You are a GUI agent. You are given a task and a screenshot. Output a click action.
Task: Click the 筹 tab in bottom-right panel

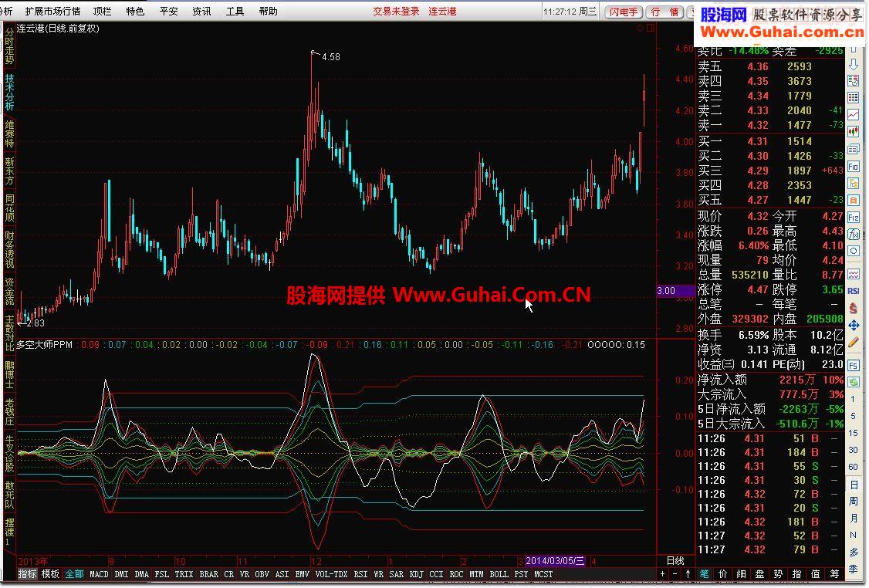pos(834,574)
